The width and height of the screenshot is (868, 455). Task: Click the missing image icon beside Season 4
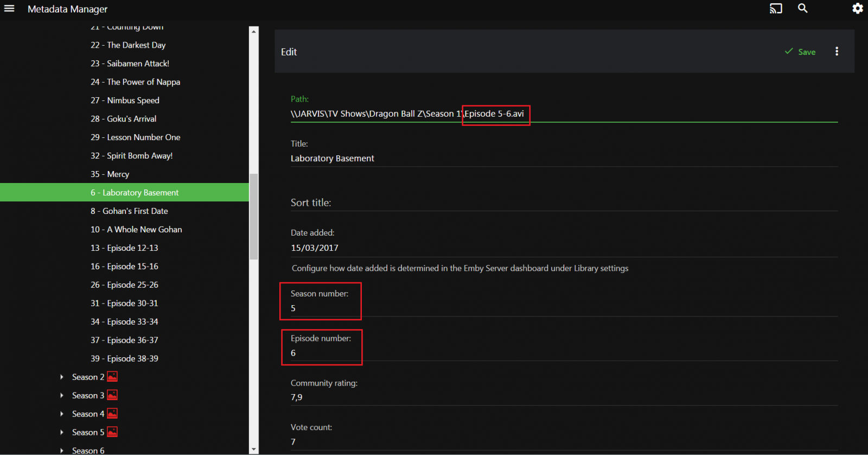[112, 414]
